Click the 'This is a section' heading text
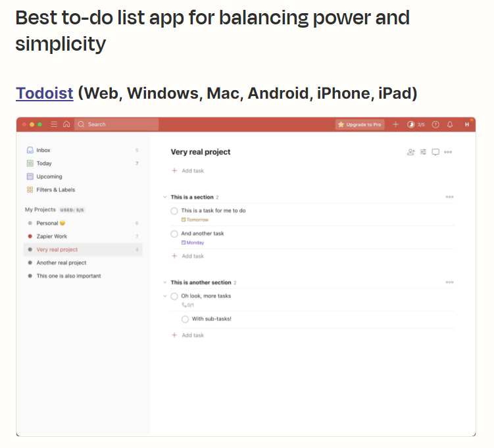Screen dimensions: 494x448 (x=192, y=197)
